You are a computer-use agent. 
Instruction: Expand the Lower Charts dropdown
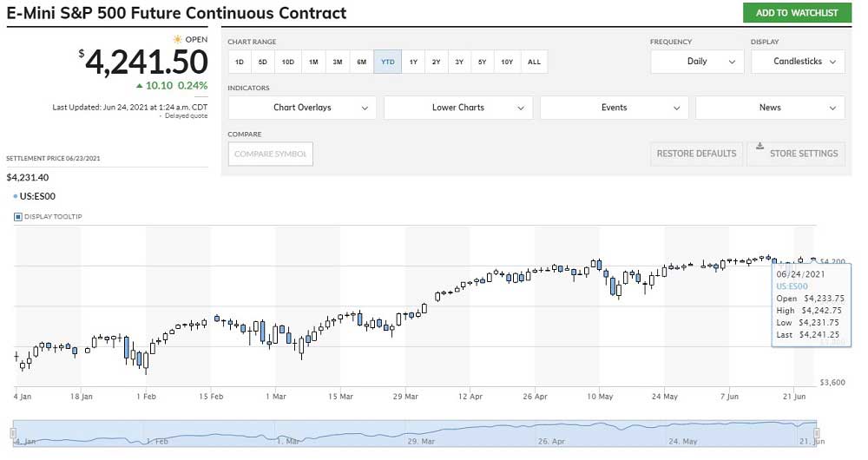pyautogui.click(x=458, y=108)
